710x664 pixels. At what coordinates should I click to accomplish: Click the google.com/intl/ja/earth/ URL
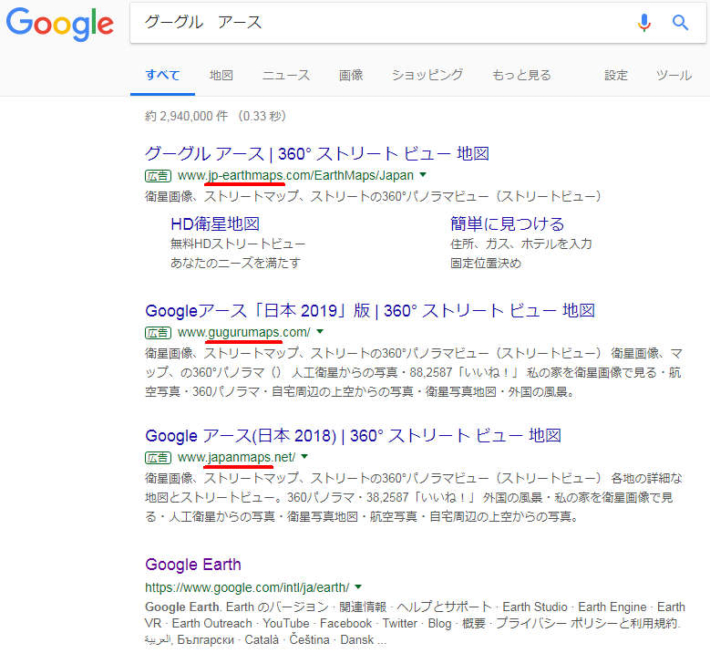tap(247, 587)
